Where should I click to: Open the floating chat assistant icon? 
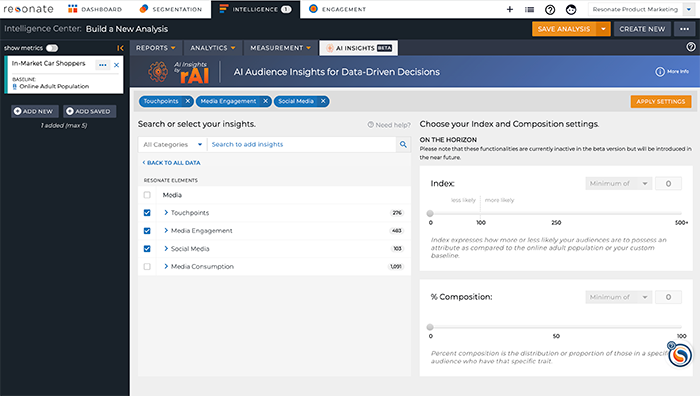coord(679,355)
